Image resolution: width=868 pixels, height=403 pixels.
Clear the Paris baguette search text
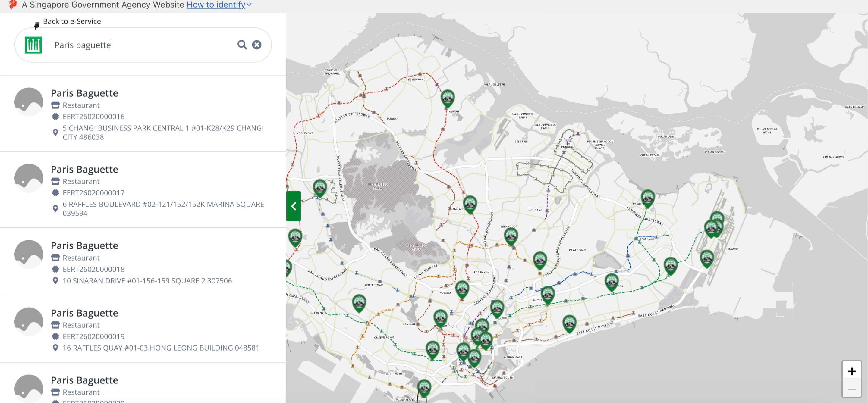click(257, 45)
